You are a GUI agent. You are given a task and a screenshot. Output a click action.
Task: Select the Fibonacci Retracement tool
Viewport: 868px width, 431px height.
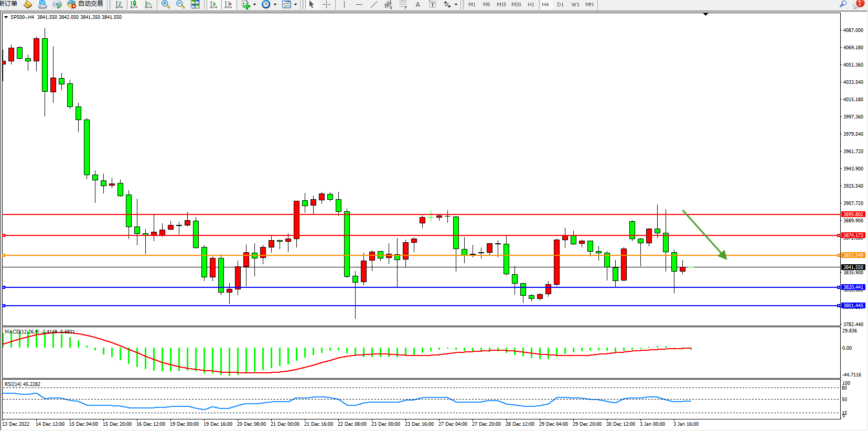tap(403, 5)
